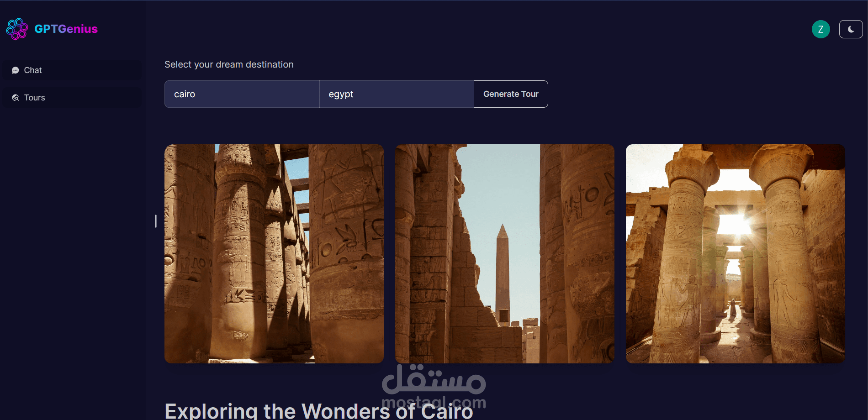Focus the country field containing egypt
This screenshot has width=868, height=420.
tap(396, 94)
